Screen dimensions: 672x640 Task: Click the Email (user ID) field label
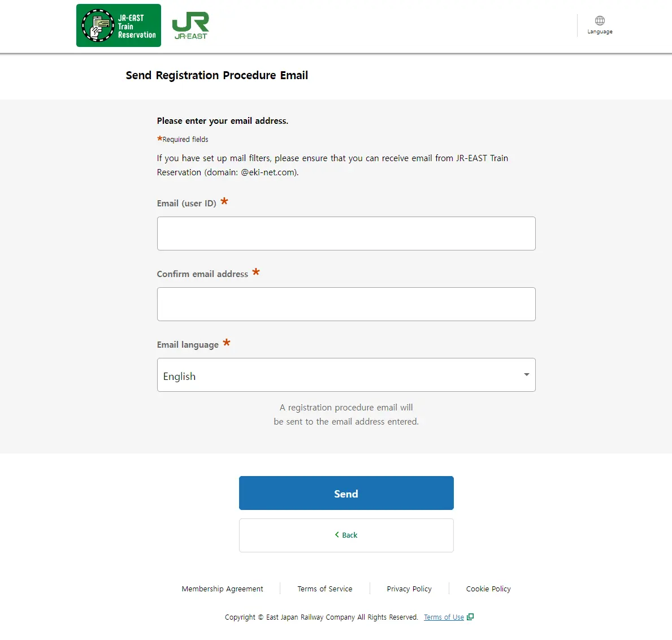[187, 204]
